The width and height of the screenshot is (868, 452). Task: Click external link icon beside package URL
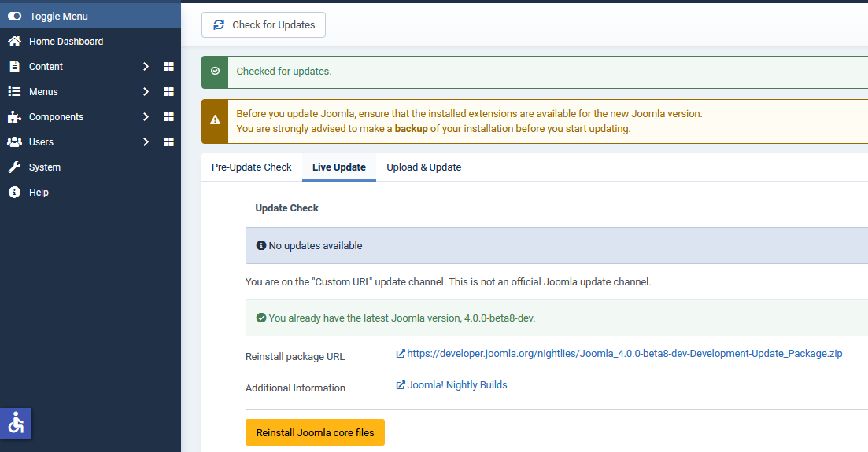[x=401, y=354]
